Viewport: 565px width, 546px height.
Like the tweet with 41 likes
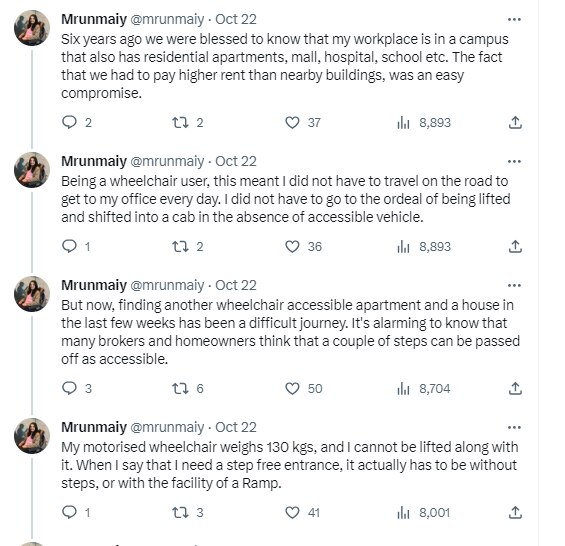302,512
